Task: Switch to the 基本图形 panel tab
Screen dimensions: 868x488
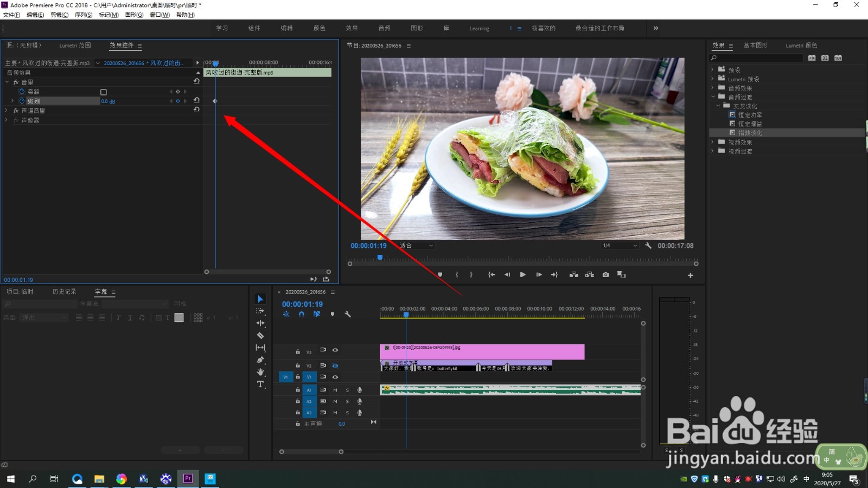Action: click(755, 46)
